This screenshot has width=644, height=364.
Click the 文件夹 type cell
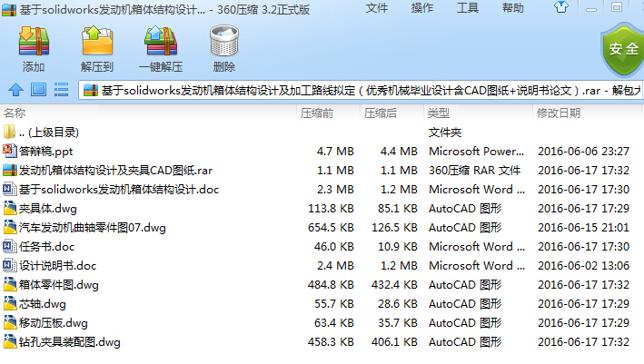click(x=445, y=133)
